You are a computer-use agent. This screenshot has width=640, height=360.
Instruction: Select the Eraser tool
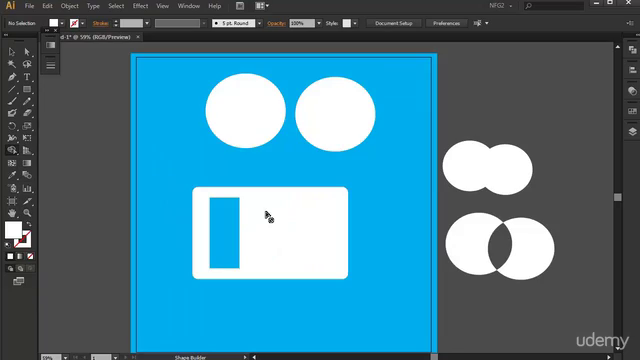[27, 113]
